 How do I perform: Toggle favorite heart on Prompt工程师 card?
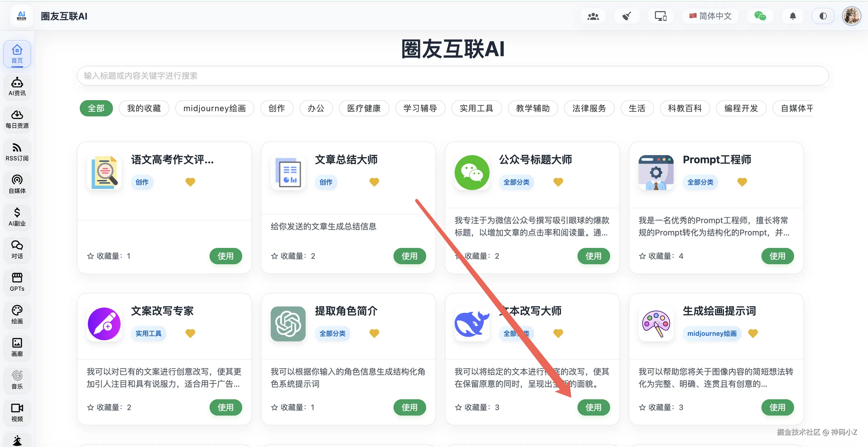(x=742, y=182)
